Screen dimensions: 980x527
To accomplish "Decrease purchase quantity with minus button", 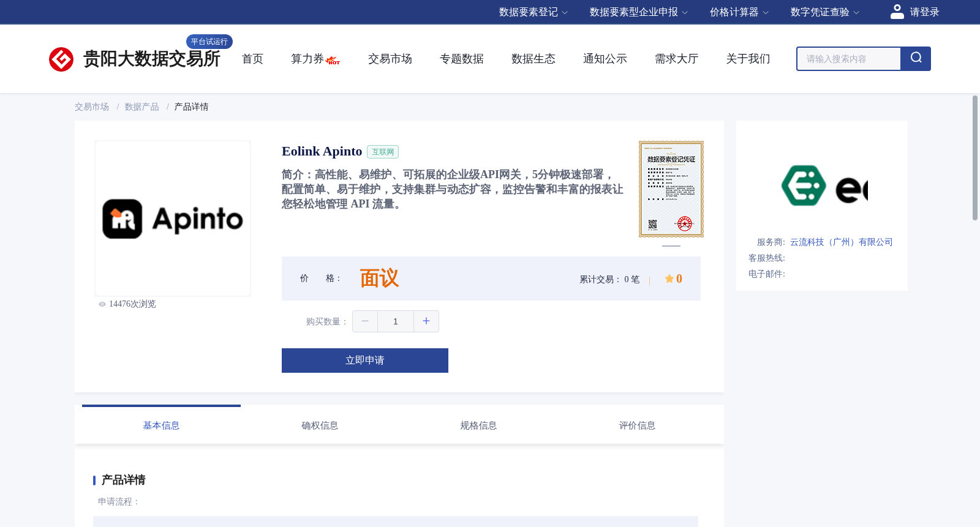I will coord(365,321).
